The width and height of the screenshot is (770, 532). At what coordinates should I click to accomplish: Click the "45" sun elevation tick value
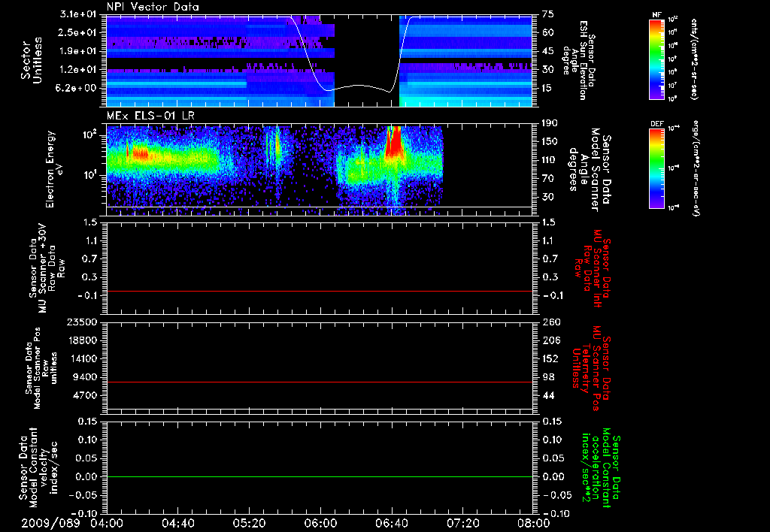tap(548, 51)
